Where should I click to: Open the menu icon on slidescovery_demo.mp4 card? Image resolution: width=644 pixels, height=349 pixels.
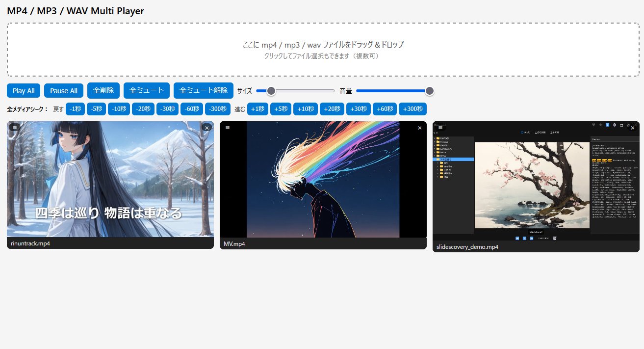tap(441, 127)
